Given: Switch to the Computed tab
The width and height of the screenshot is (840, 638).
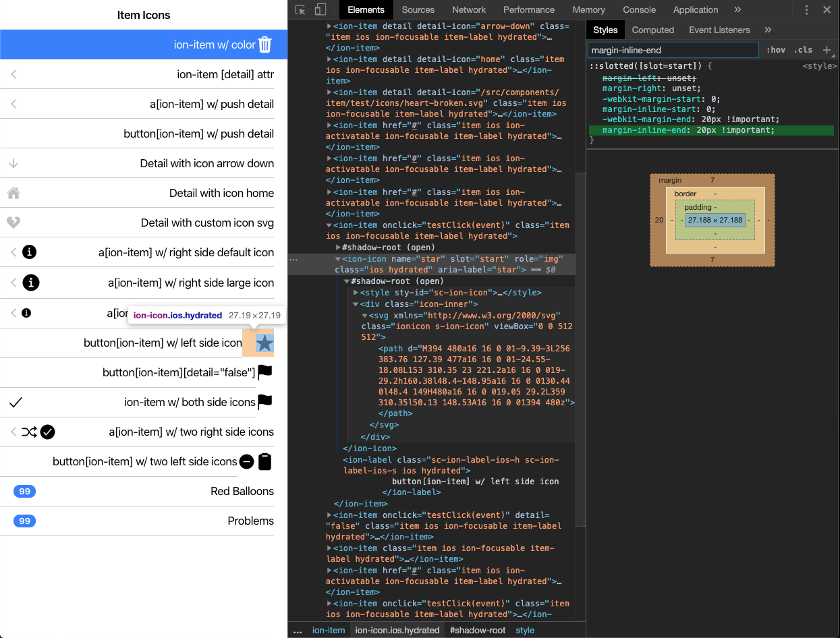Looking at the screenshot, I should pyautogui.click(x=653, y=30).
